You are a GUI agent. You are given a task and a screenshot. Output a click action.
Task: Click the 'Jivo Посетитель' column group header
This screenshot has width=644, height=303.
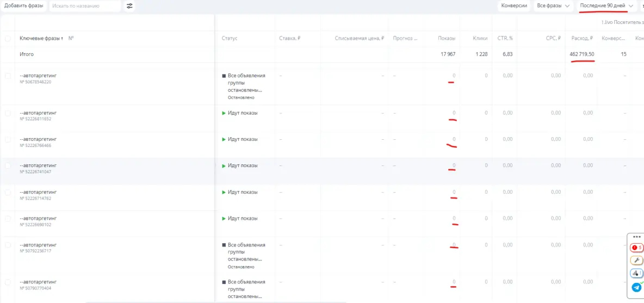tap(622, 22)
